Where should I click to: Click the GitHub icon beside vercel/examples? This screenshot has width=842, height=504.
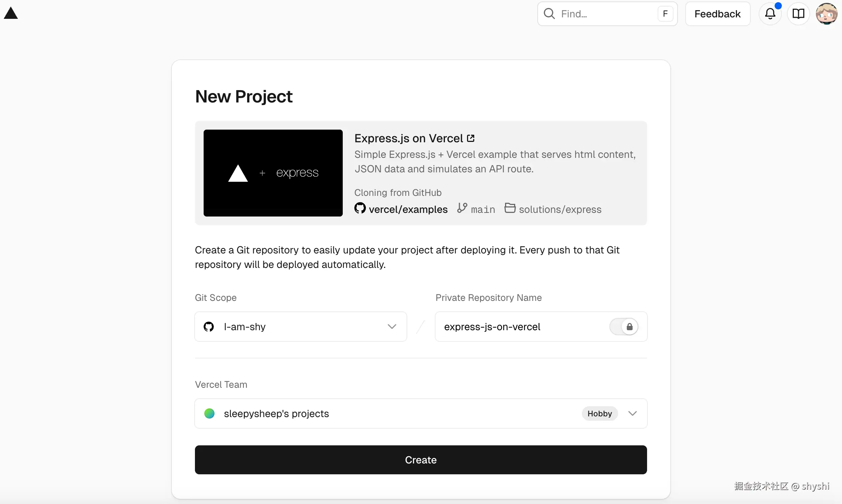click(360, 209)
